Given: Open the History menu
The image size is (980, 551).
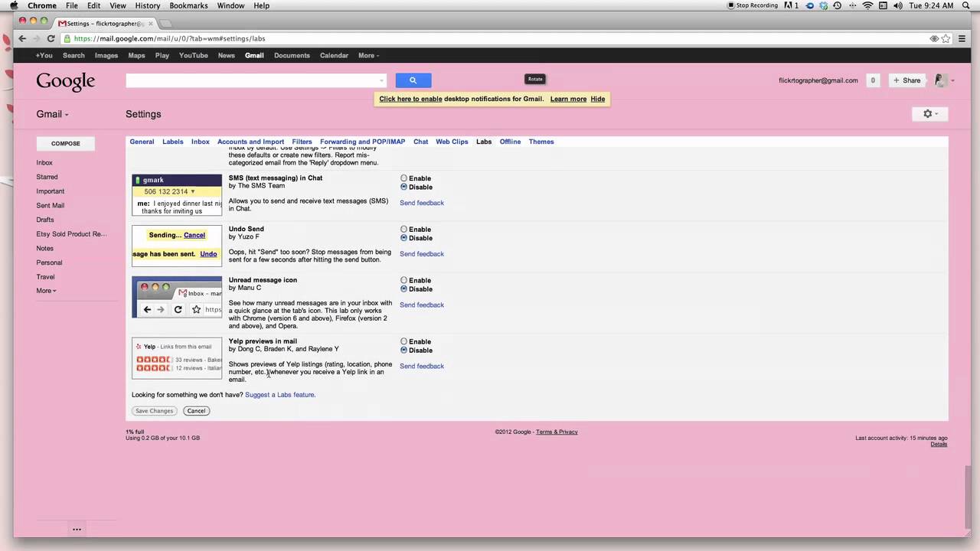Looking at the screenshot, I should [x=148, y=5].
